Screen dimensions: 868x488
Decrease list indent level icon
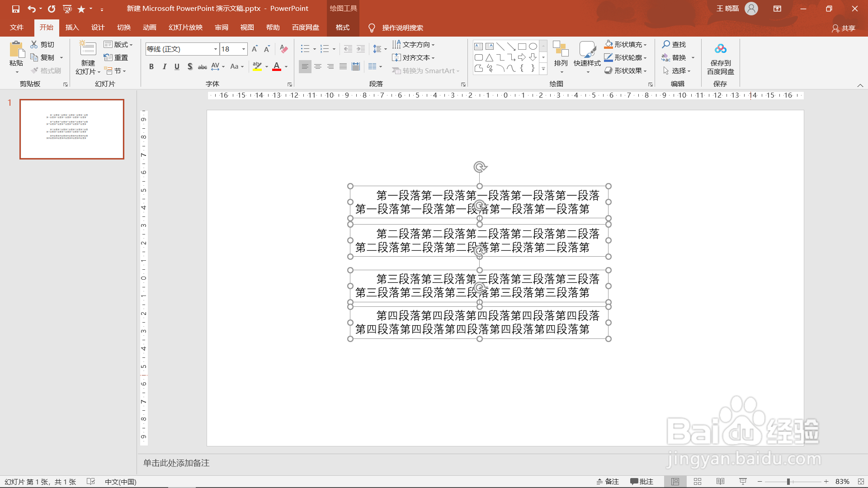pyautogui.click(x=348, y=49)
